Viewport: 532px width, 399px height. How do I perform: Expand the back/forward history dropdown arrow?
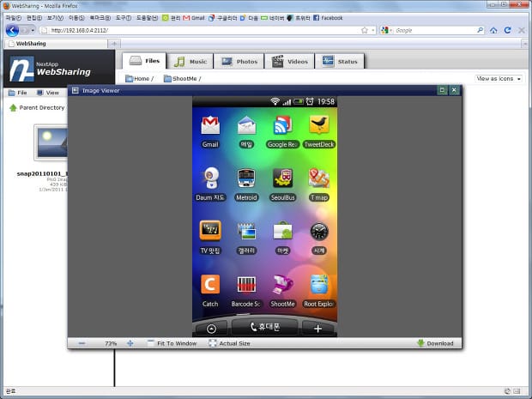coord(33,31)
